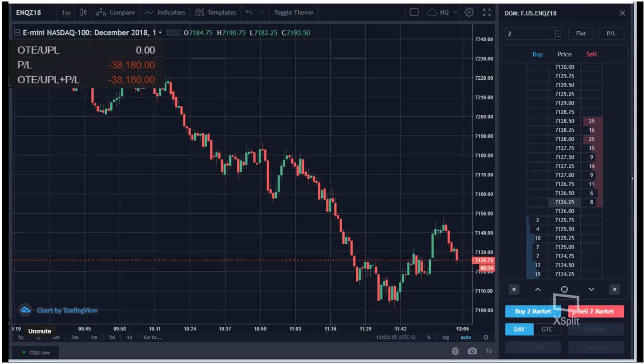
Task: Click the Go to... date button
Action: coord(152,337)
